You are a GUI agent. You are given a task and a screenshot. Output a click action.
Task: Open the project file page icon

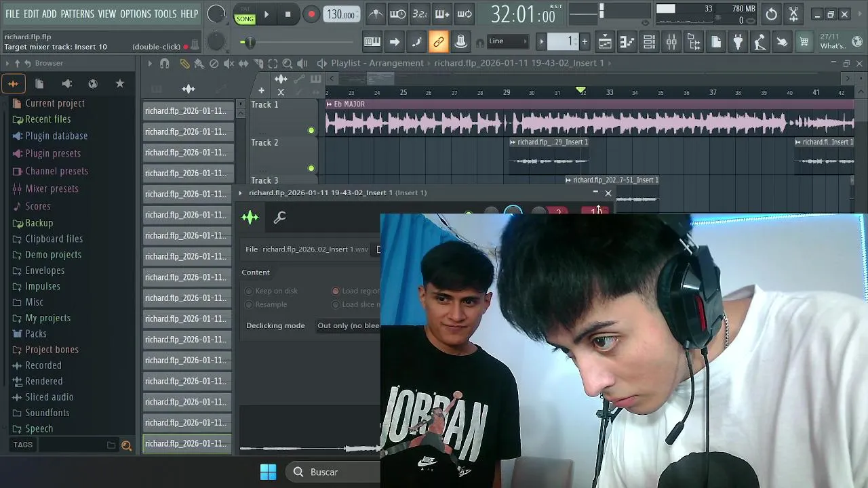point(716,42)
